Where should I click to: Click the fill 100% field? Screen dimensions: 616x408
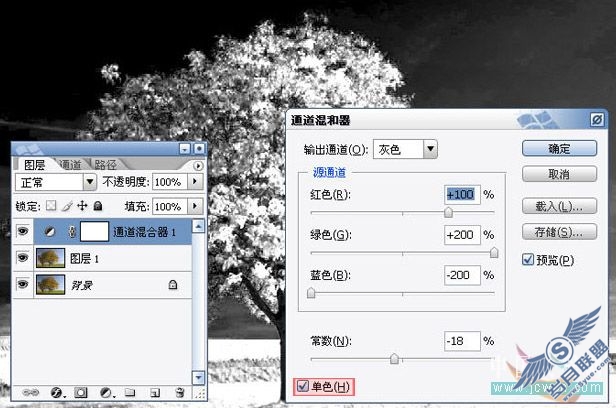pos(169,206)
